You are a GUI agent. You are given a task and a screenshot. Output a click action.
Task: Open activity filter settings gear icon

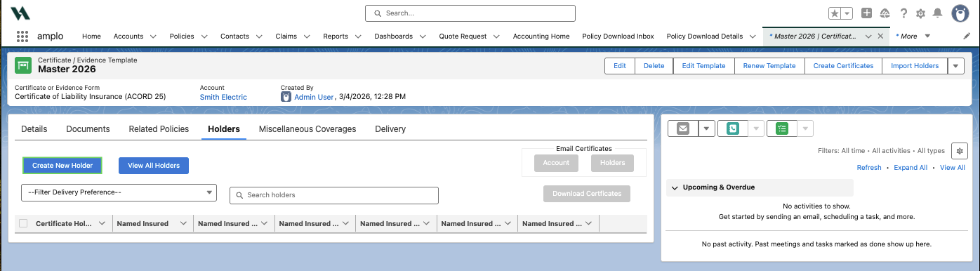click(960, 150)
